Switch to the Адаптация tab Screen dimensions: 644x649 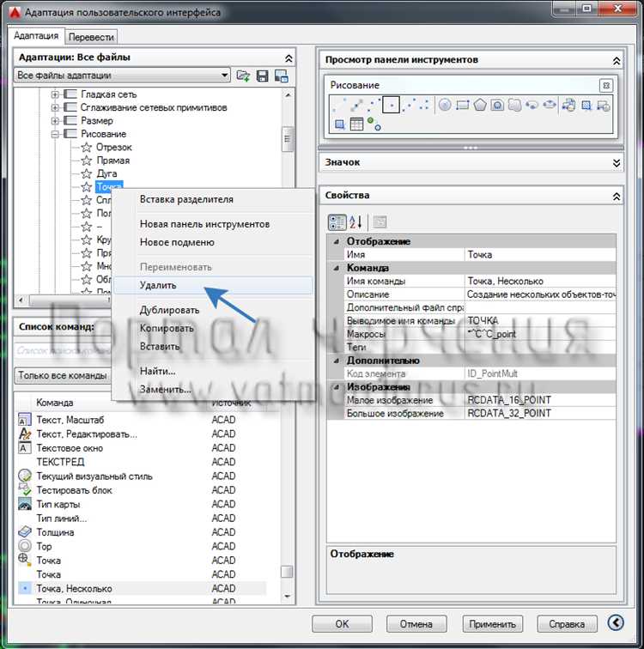[36, 35]
